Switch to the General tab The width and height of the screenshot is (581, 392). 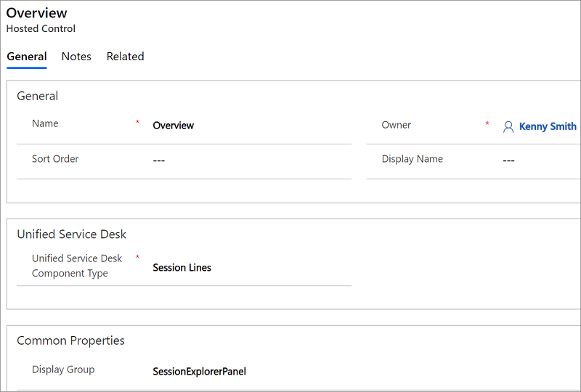[x=27, y=57]
